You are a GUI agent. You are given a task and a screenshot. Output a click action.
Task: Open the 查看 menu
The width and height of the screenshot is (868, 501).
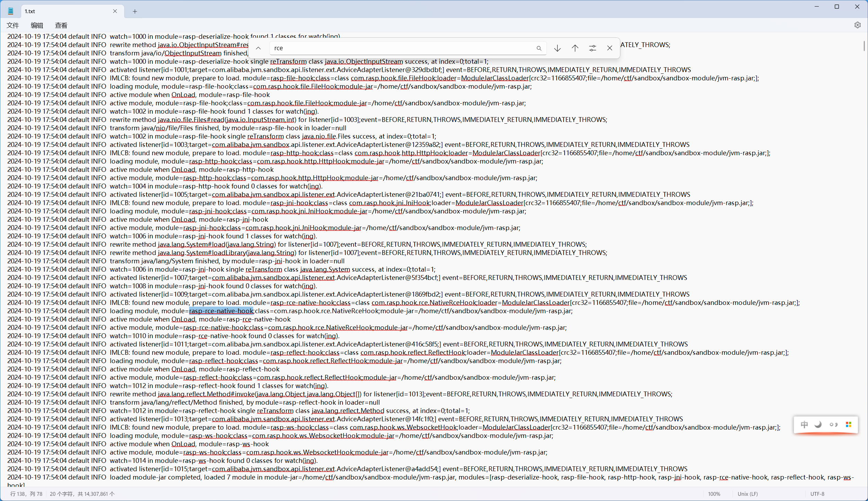click(x=61, y=25)
